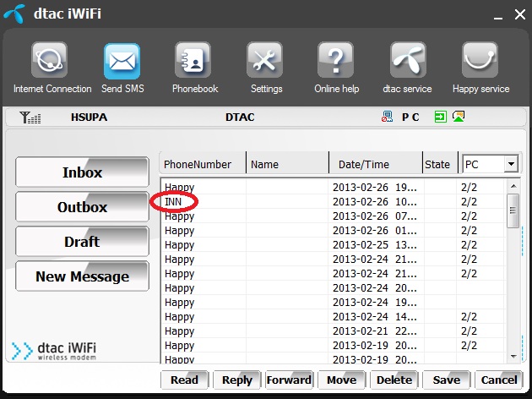This screenshot has width=532, height=399.
Task: Click the Forward button
Action: [x=289, y=380]
